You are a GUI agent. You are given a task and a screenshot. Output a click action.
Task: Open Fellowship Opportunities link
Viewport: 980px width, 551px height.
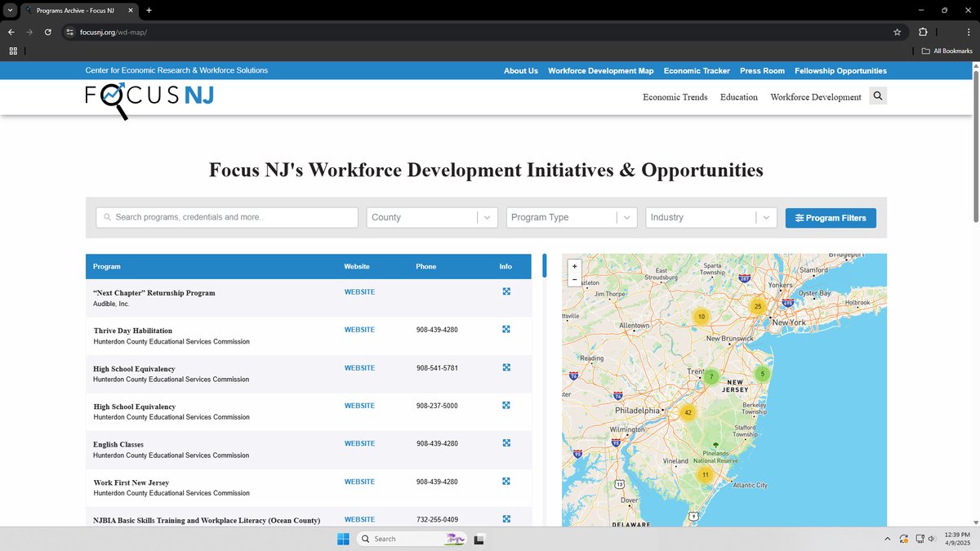point(840,71)
